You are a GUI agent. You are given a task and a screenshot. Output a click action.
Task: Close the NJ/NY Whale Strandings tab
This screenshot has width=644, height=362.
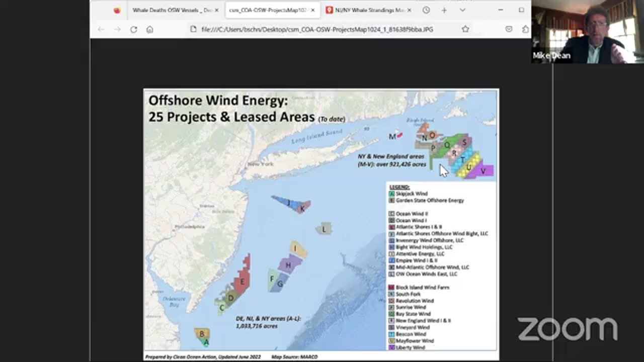coord(409,10)
